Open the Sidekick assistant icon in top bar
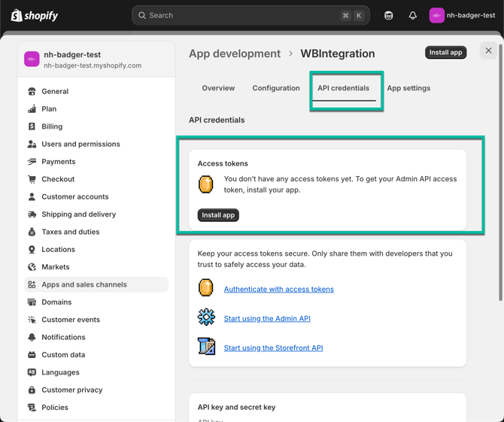 click(x=388, y=16)
